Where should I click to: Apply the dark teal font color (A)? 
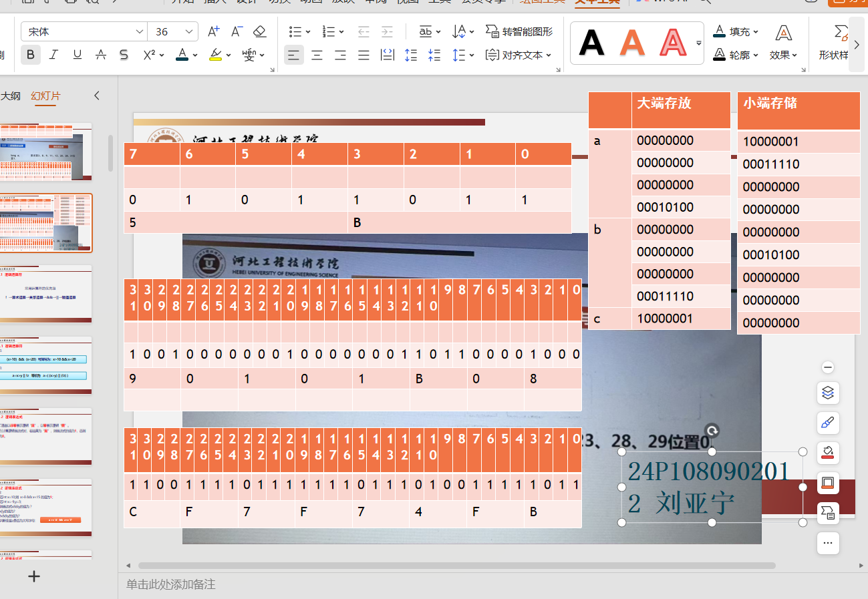(182, 55)
